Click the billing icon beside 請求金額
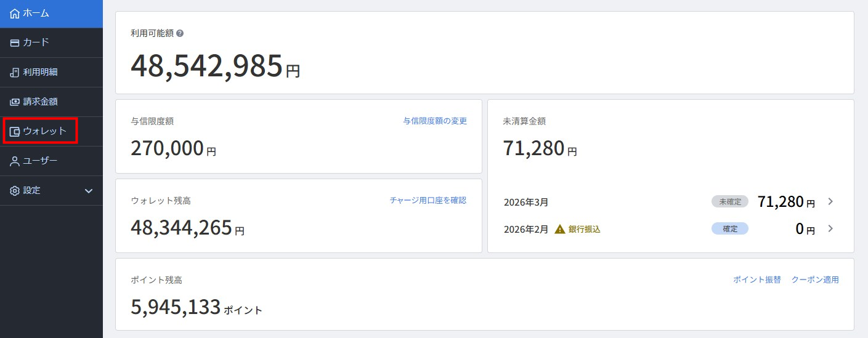Image resolution: width=868 pixels, height=338 pixels. coord(15,102)
